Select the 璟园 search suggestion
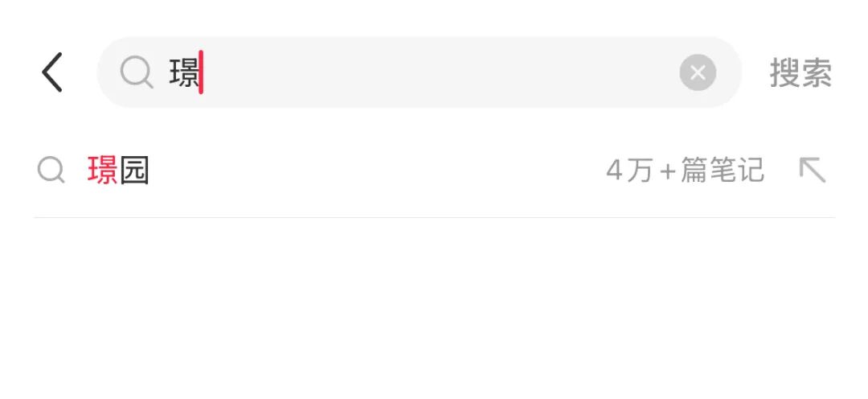This screenshot has width=868, height=399. coord(119,171)
